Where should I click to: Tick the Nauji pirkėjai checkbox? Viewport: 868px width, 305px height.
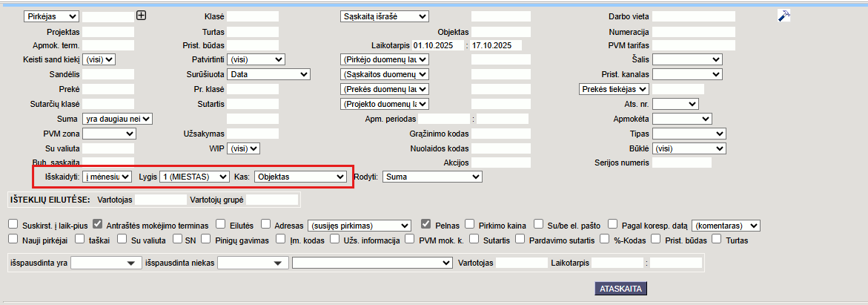(13, 239)
